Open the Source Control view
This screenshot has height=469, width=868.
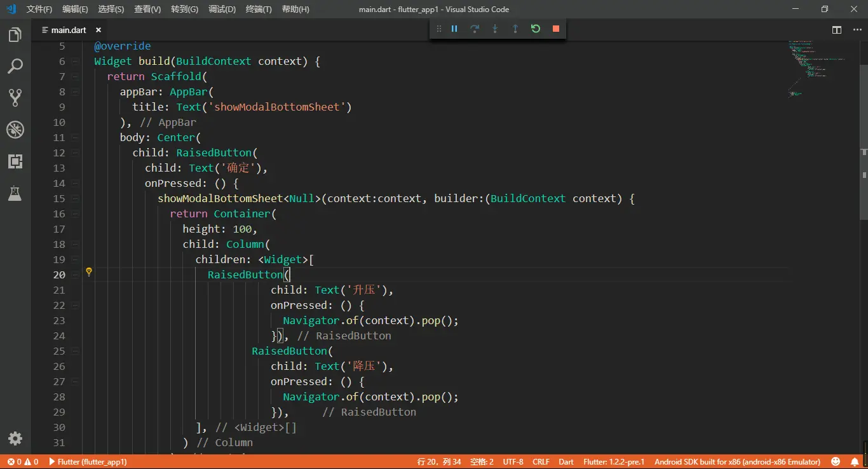(x=15, y=97)
